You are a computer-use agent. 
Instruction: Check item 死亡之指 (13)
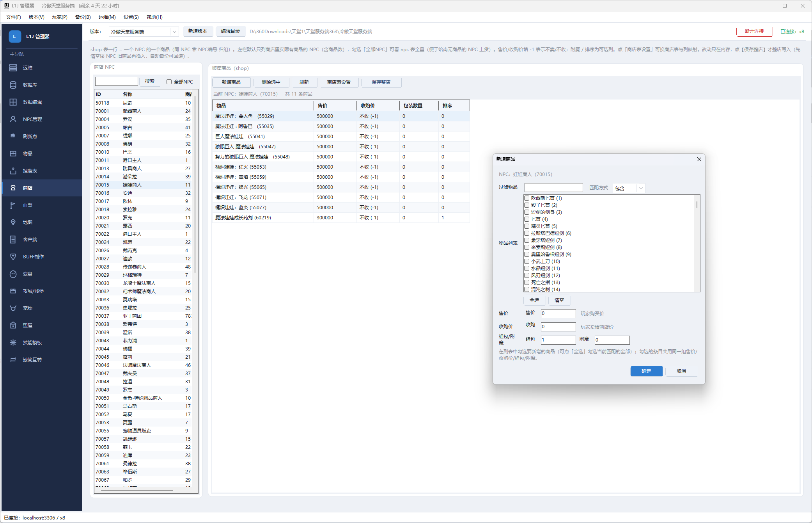click(x=527, y=282)
